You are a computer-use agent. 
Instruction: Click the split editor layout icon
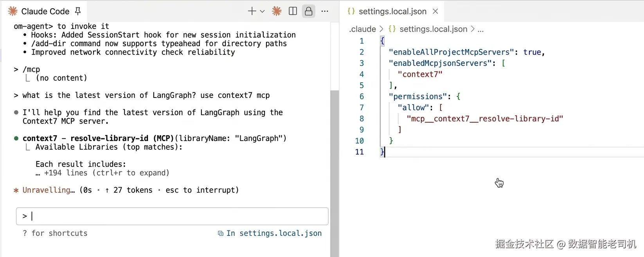point(293,11)
